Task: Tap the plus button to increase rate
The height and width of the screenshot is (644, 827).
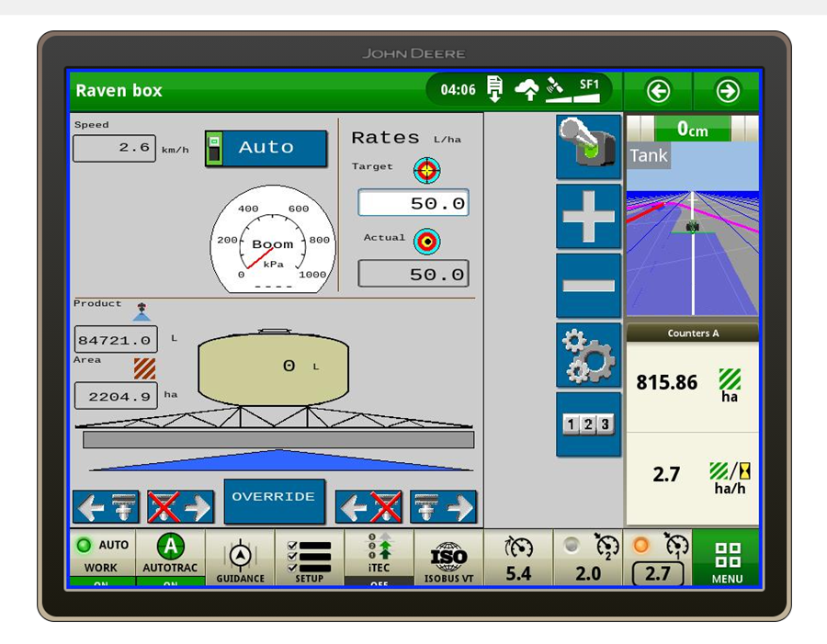Action: click(589, 216)
